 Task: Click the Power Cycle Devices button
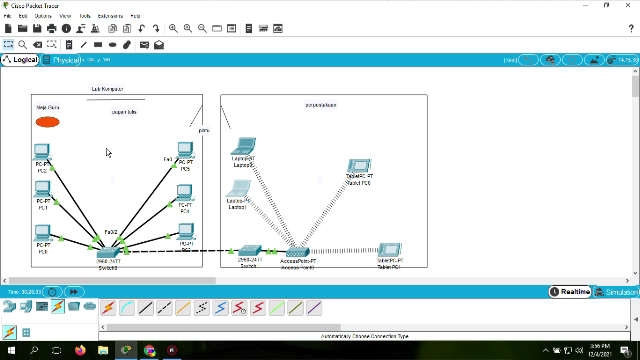pos(52,292)
